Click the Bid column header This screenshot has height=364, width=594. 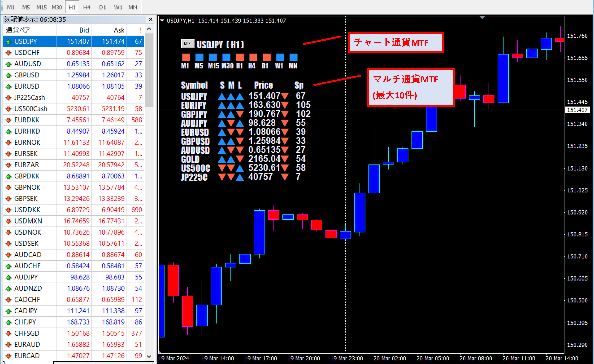pos(84,30)
